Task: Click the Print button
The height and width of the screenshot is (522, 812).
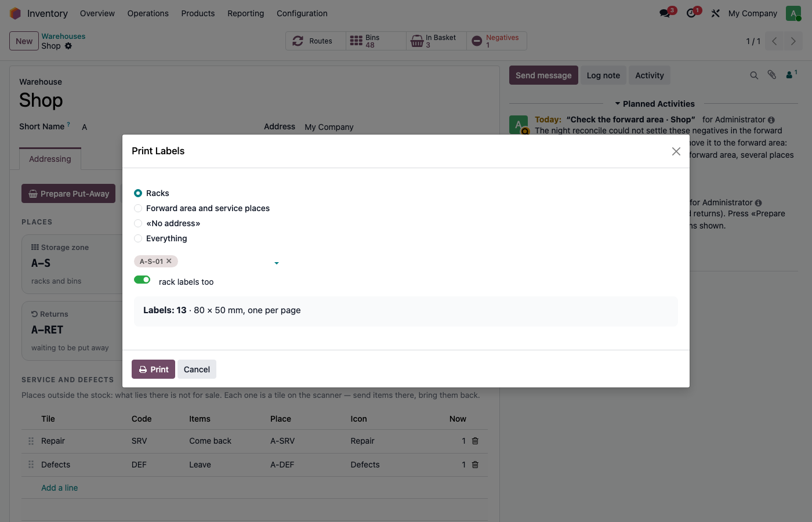Action: (153, 369)
